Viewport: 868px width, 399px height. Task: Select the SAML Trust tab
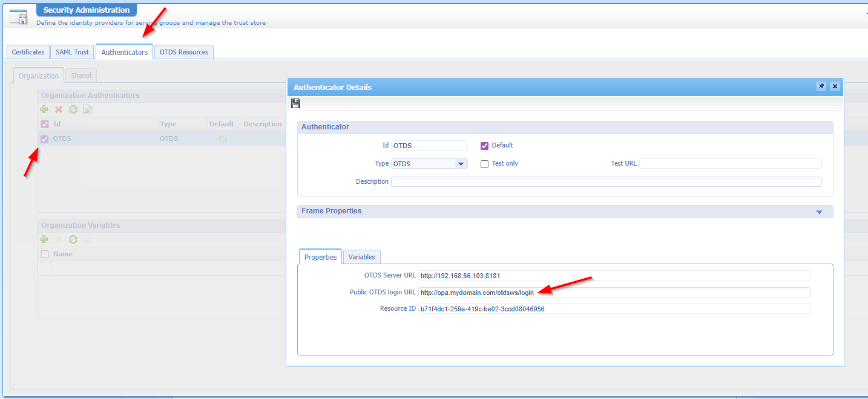[x=73, y=52]
